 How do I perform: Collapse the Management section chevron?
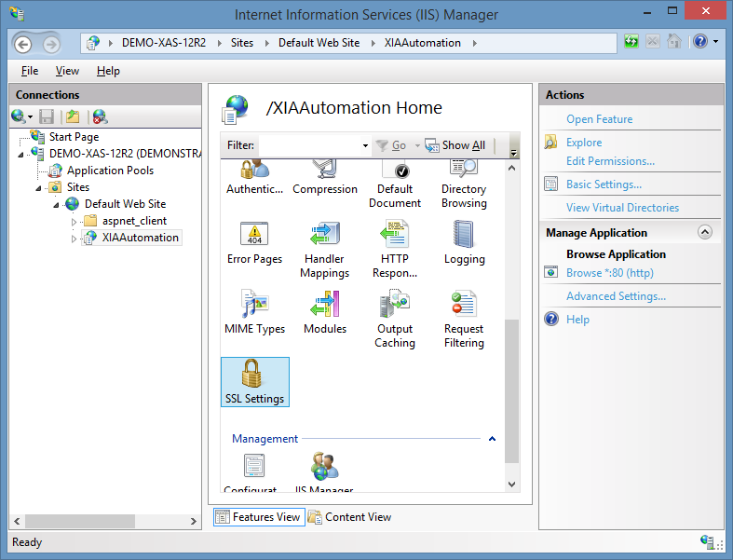[492, 439]
